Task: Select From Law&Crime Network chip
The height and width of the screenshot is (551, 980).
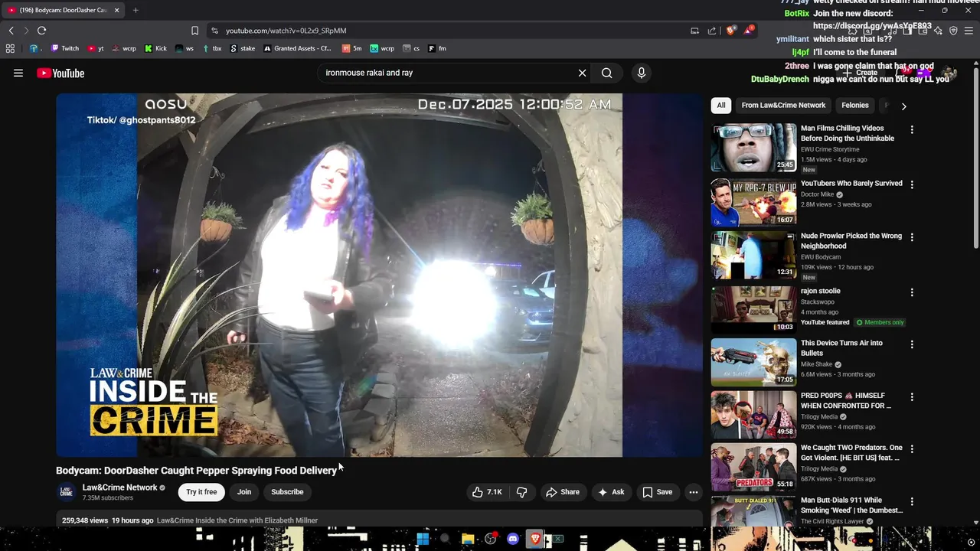Action: tap(783, 106)
